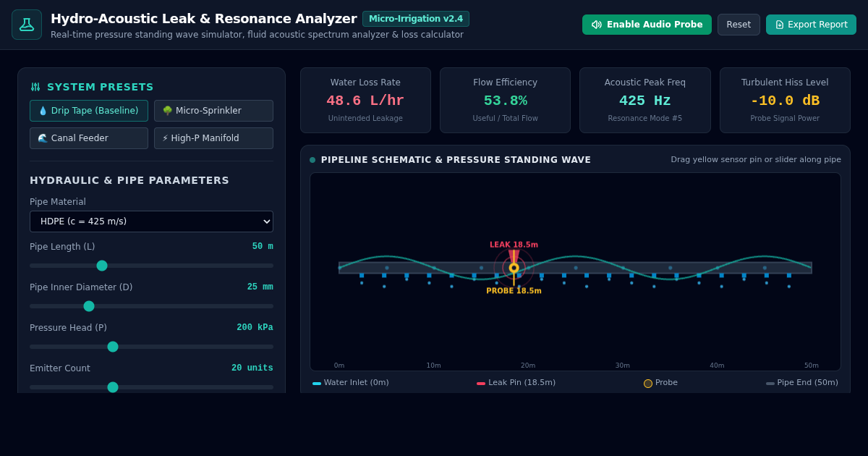The height and width of the screenshot is (456, 868).
Task: Click the document icon in Export Report
Action: tap(780, 25)
